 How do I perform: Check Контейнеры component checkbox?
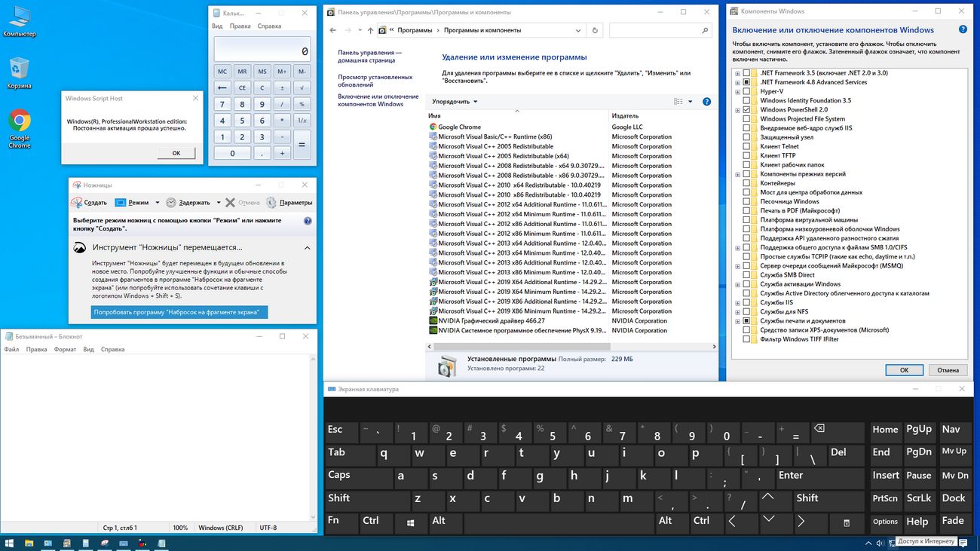[x=746, y=183]
